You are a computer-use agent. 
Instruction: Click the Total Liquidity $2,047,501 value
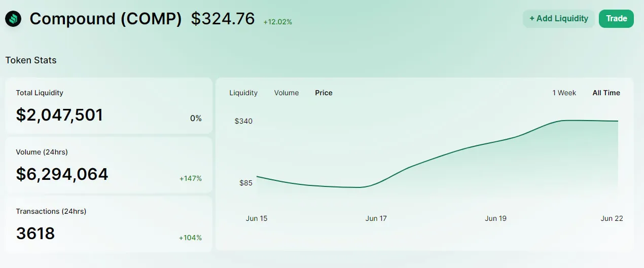pyautogui.click(x=59, y=115)
